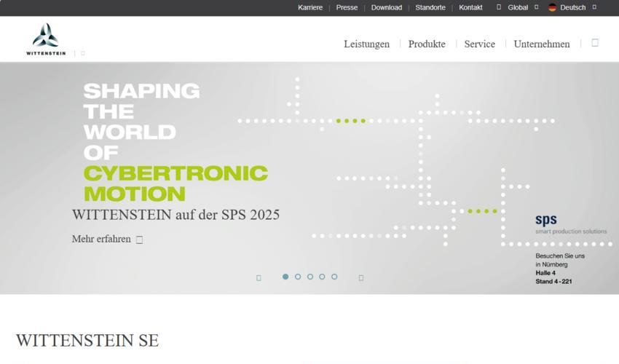
Task: Click the WITTENSTEIN auf der SPS 2025 headline
Action: [176, 215]
